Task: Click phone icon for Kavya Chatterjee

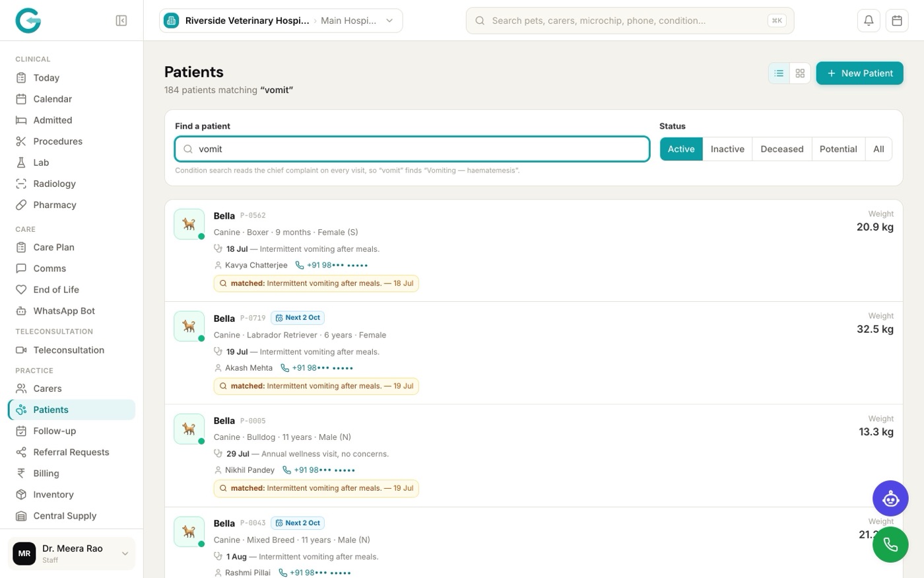Action: [300, 266]
